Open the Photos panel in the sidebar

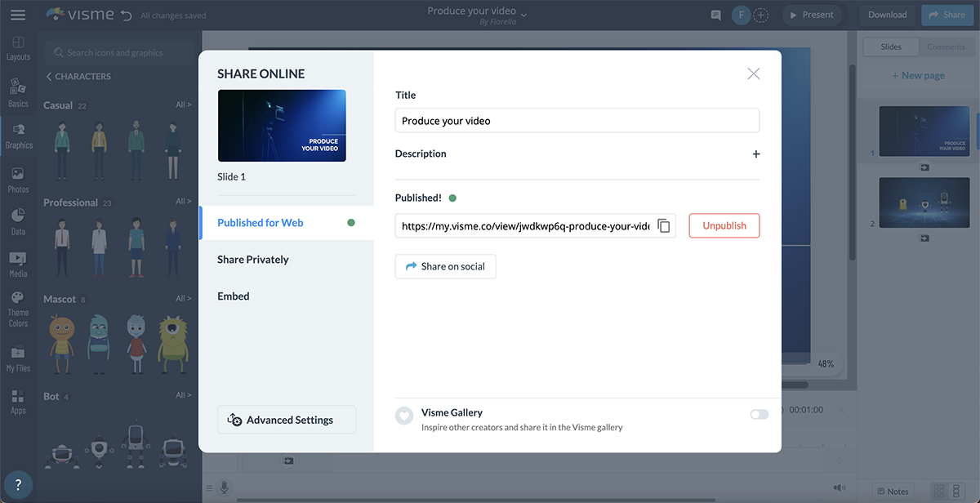(18, 180)
